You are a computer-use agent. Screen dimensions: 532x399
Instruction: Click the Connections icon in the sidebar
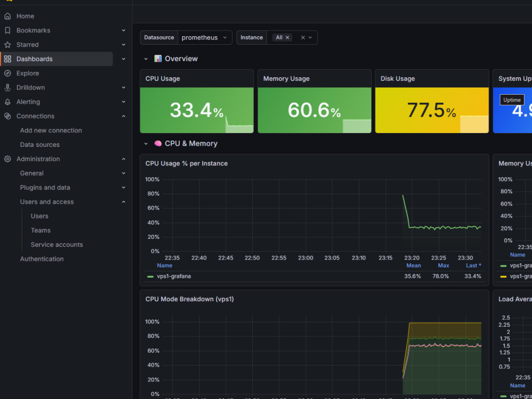7,115
